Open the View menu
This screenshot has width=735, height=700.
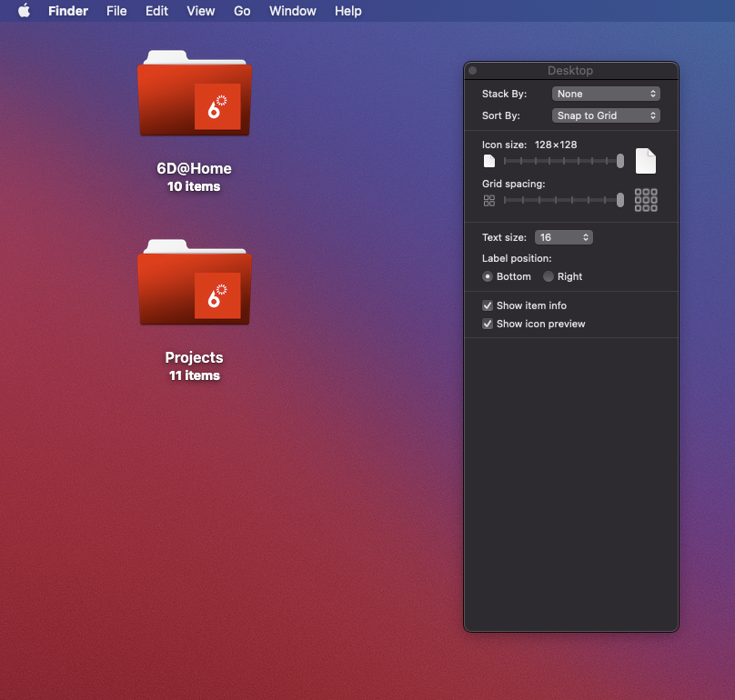[201, 11]
